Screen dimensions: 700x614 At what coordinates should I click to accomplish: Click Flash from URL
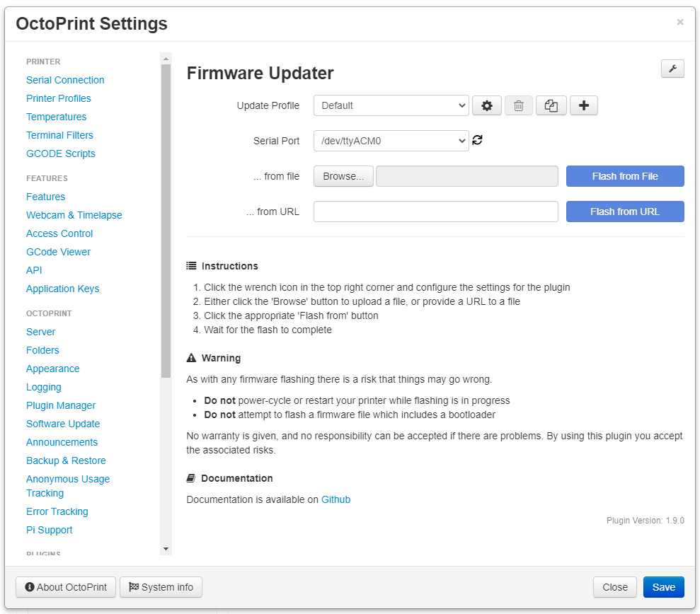click(624, 212)
